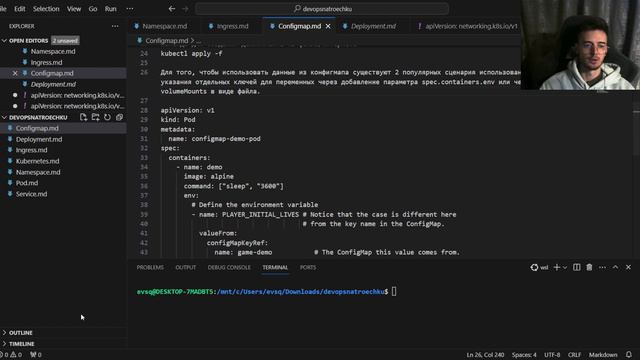Open the Debug Console panel tab
Viewport: 640px width, 360px height.
point(229,267)
